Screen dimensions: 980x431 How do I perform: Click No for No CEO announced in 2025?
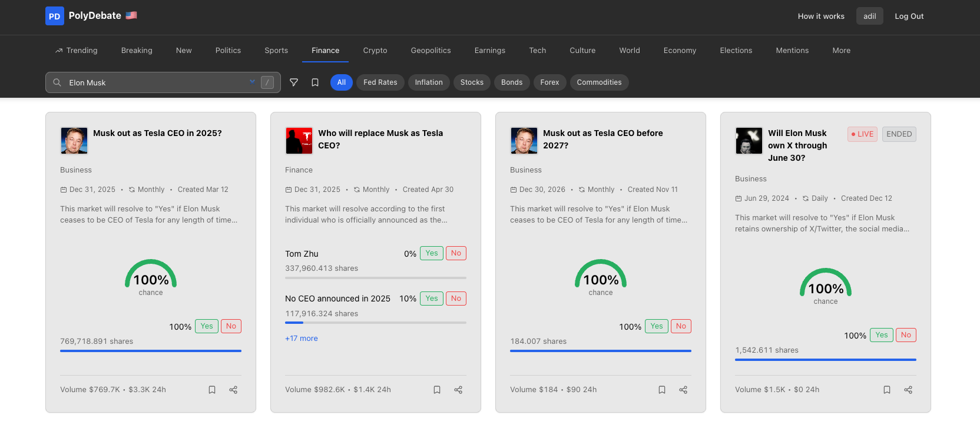click(x=456, y=299)
